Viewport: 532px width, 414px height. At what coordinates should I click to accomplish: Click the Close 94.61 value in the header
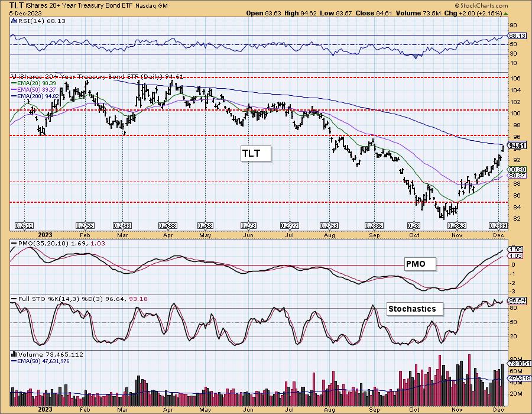pyautogui.click(x=374, y=13)
